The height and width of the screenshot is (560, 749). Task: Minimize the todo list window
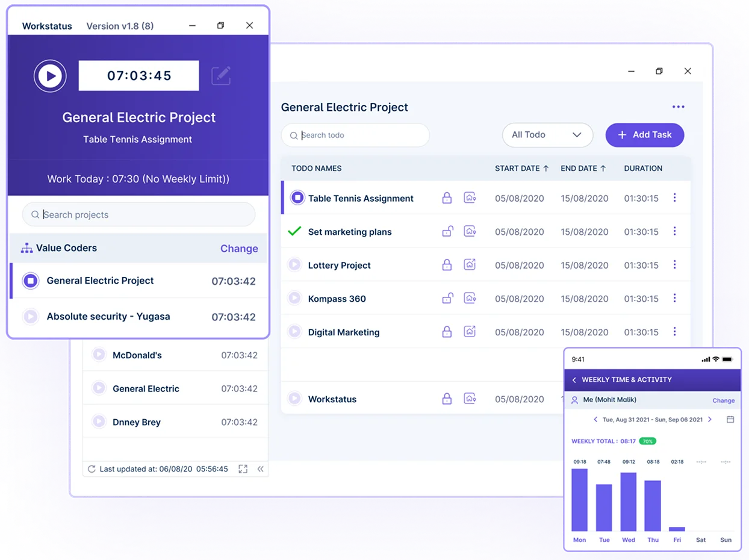coord(632,71)
